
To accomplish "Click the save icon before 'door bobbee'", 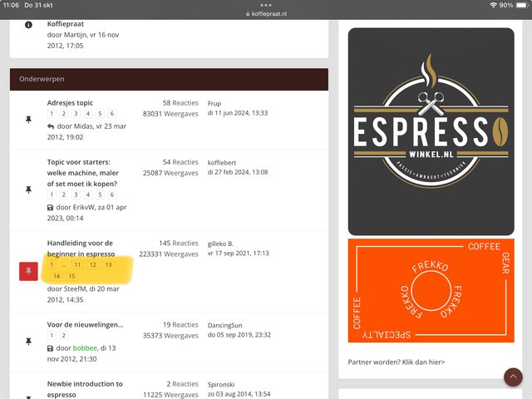I will 50,348.
